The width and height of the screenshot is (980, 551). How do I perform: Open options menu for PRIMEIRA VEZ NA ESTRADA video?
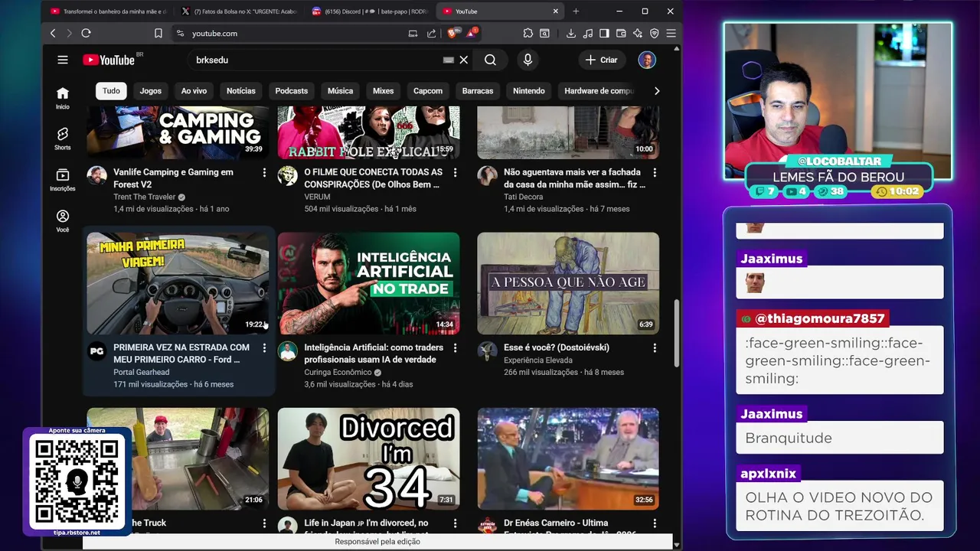[264, 348]
